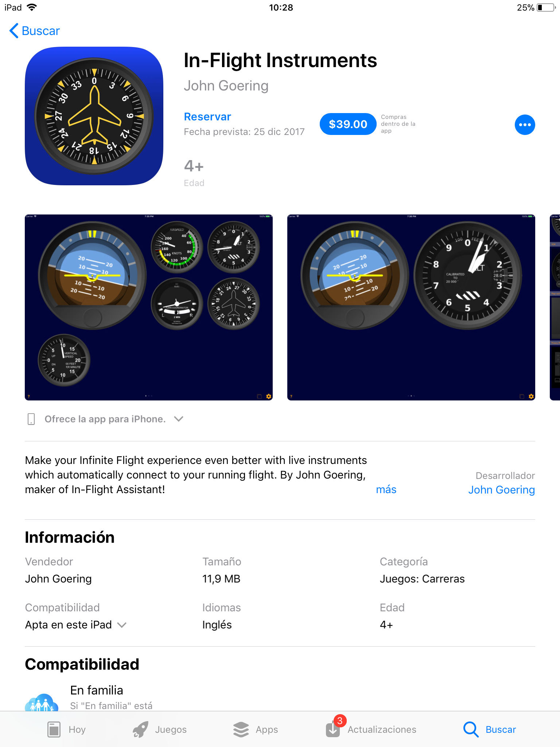View the second altimeter screenshot

(x=411, y=307)
